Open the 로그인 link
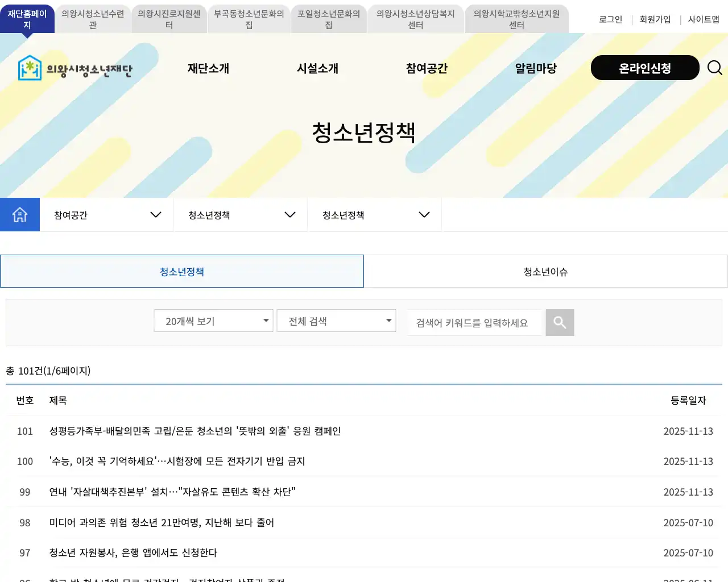The width and height of the screenshot is (728, 582). pos(610,19)
